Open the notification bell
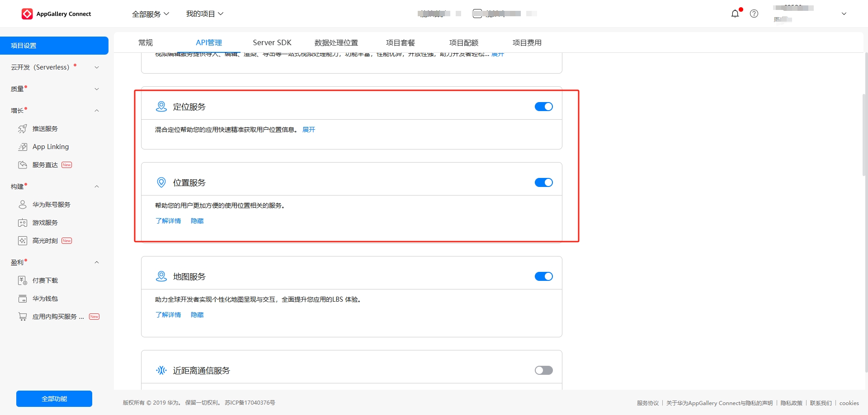 pos(735,14)
